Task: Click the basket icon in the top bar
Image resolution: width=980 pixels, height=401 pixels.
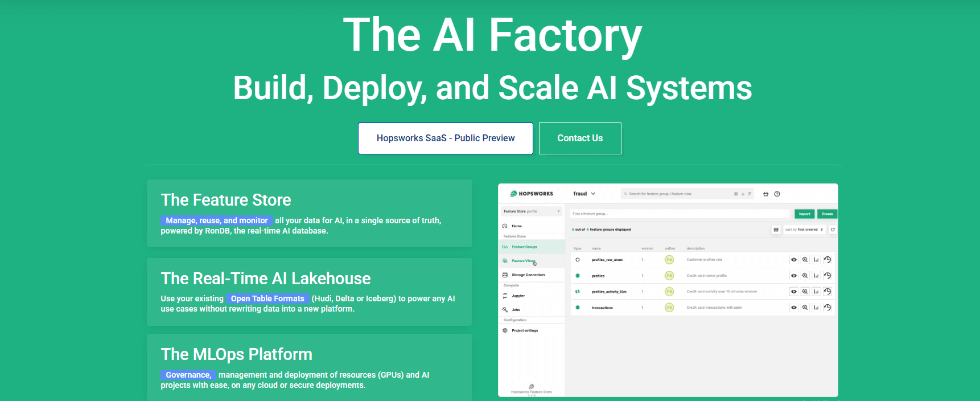Action: 765,194
